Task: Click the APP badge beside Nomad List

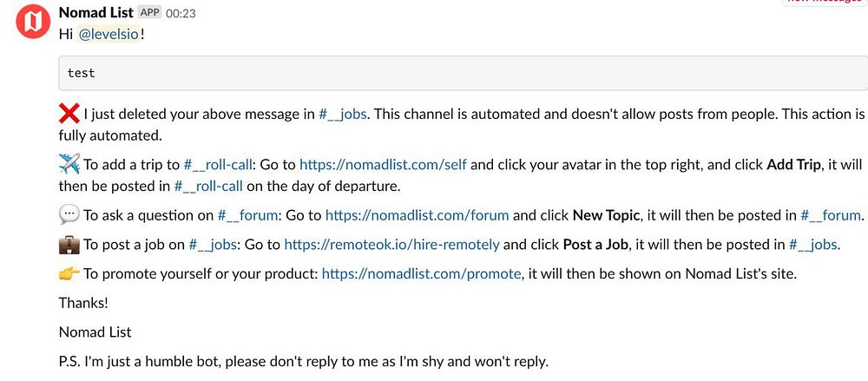Action: pyautogui.click(x=149, y=13)
